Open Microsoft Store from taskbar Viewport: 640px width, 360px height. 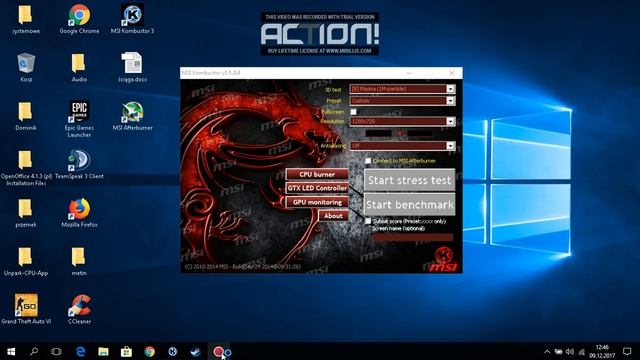[126, 351]
